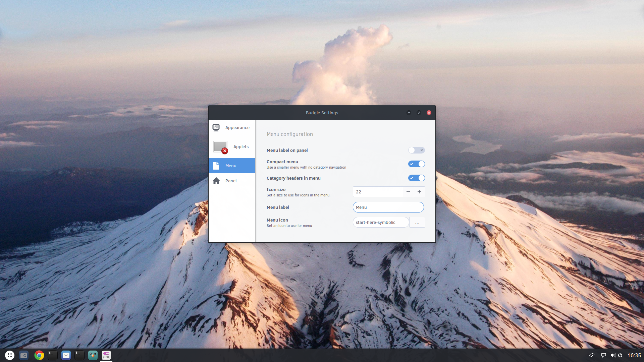Open the network arrows tray icon
This screenshot has width=644, height=362.
(x=592, y=355)
